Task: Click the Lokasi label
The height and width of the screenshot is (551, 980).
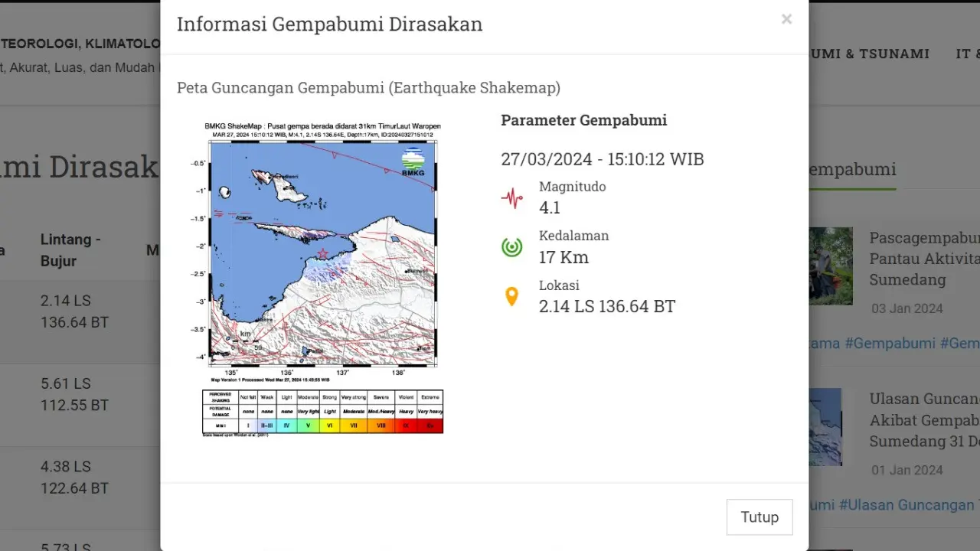Action: pos(560,285)
